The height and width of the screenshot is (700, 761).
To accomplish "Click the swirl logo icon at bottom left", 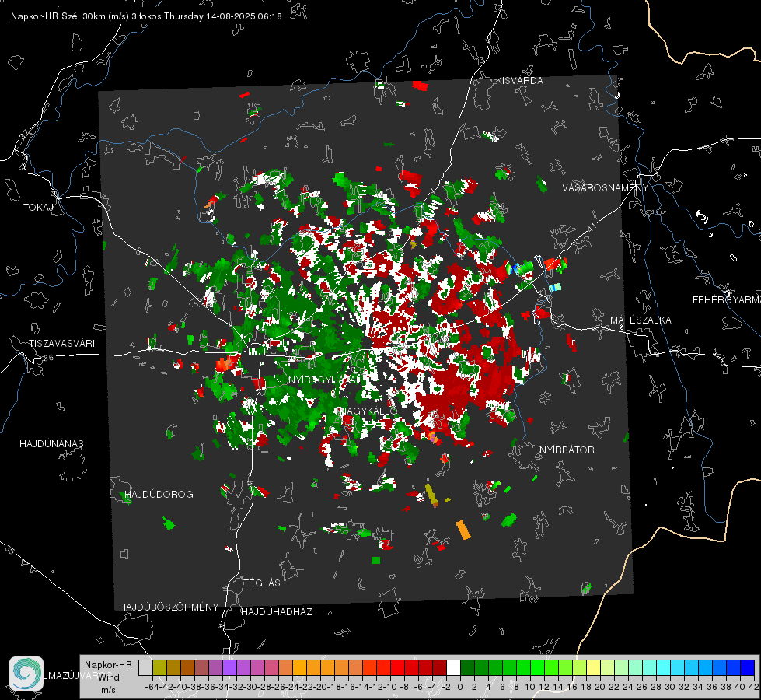I will pyautogui.click(x=26, y=674).
